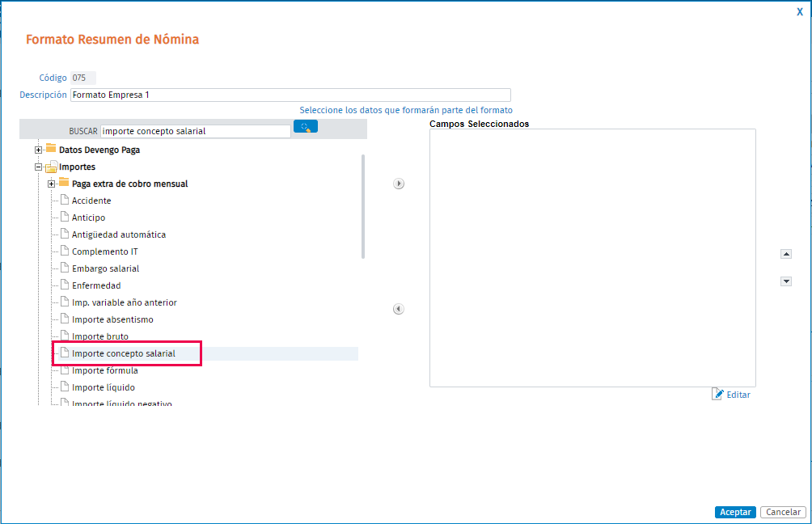
Task: Select the Embargo salarial tree item
Action: (105, 268)
